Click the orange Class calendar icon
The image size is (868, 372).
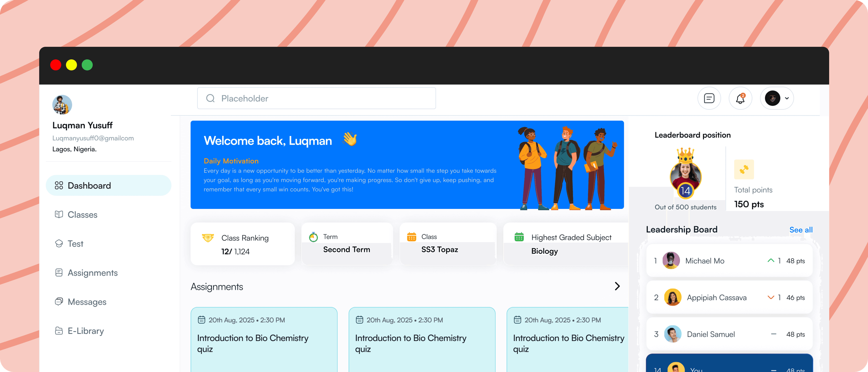point(411,237)
